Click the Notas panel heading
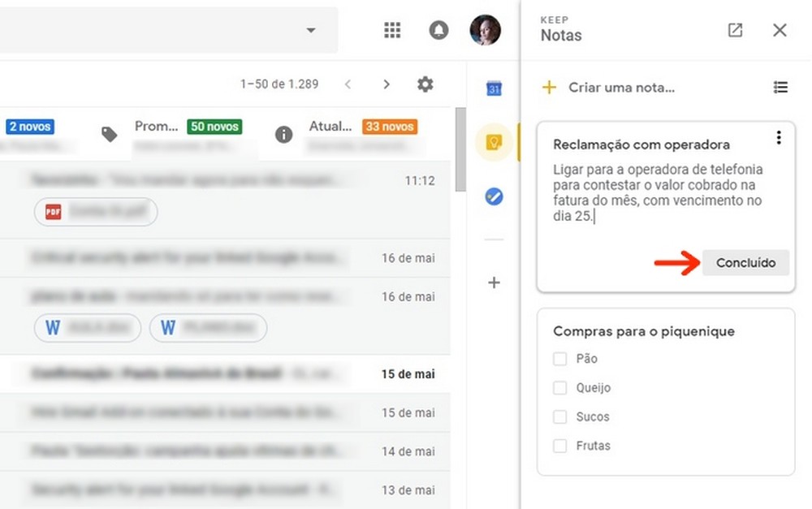 561,35
